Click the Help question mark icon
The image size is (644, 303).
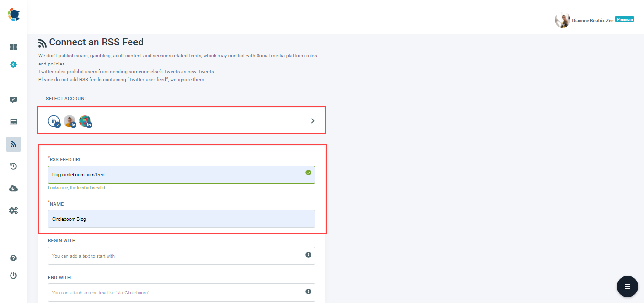coord(13,258)
